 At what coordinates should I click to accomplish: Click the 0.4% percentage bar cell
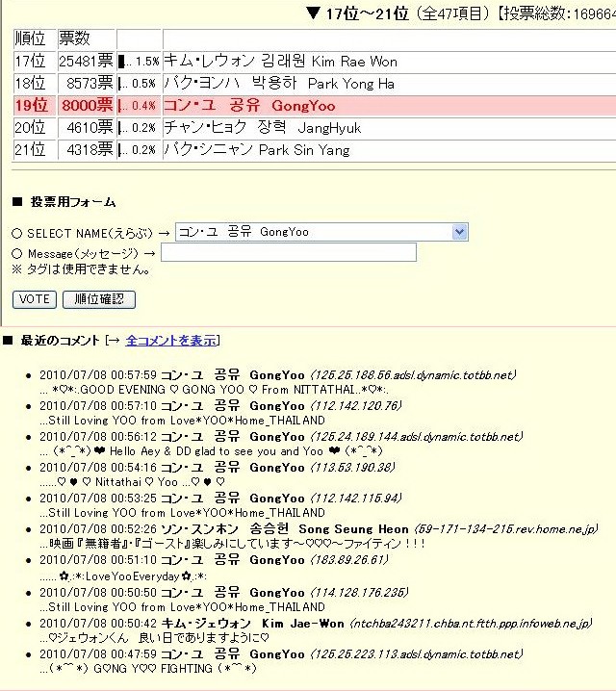click(x=139, y=105)
